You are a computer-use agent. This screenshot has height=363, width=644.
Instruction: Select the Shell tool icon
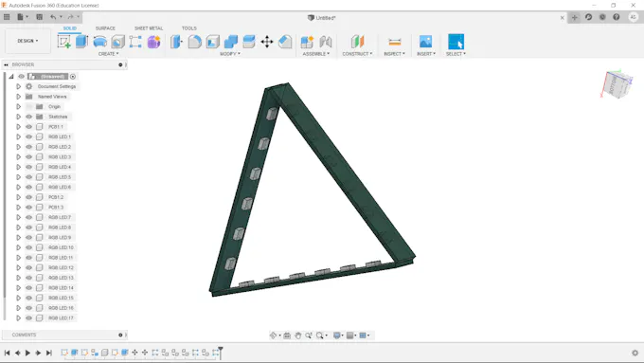click(x=213, y=42)
